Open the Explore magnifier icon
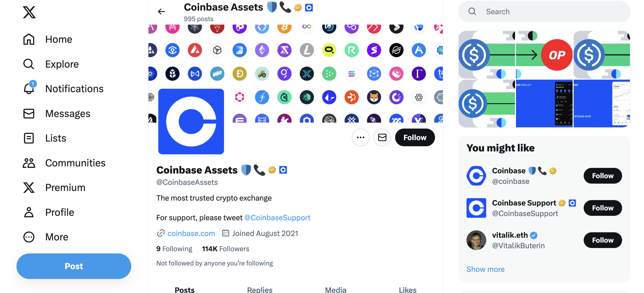 tap(29, 64)
